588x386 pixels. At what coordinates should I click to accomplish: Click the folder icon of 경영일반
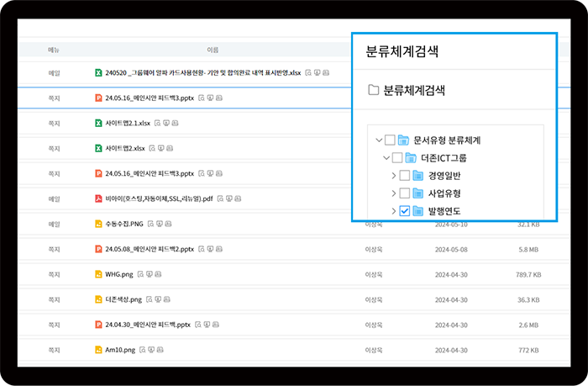pos(417,176)
